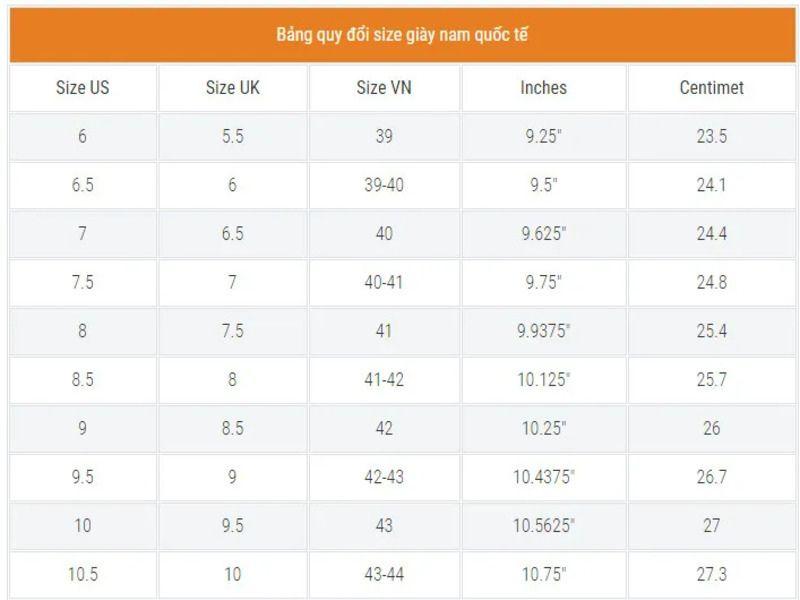
Task: Select the 10.4375" inches cell
Action: [543, 477]
